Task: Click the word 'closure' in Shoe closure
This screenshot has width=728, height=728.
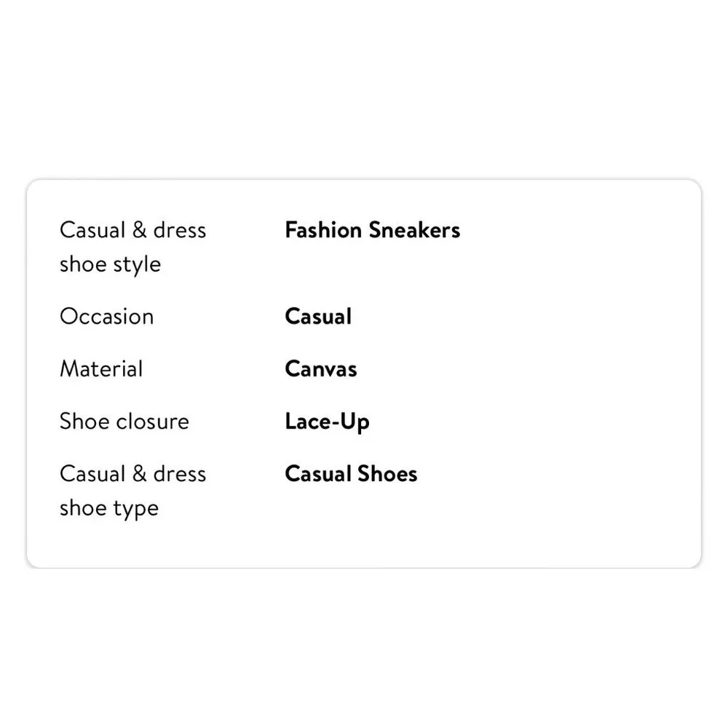Action: click(153, 421)
